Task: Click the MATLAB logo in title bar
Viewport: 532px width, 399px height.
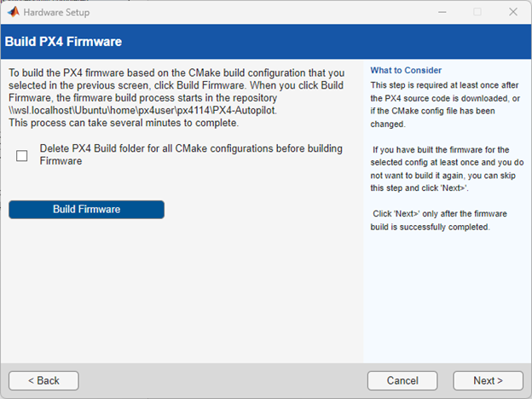Action: pos(11,12)
